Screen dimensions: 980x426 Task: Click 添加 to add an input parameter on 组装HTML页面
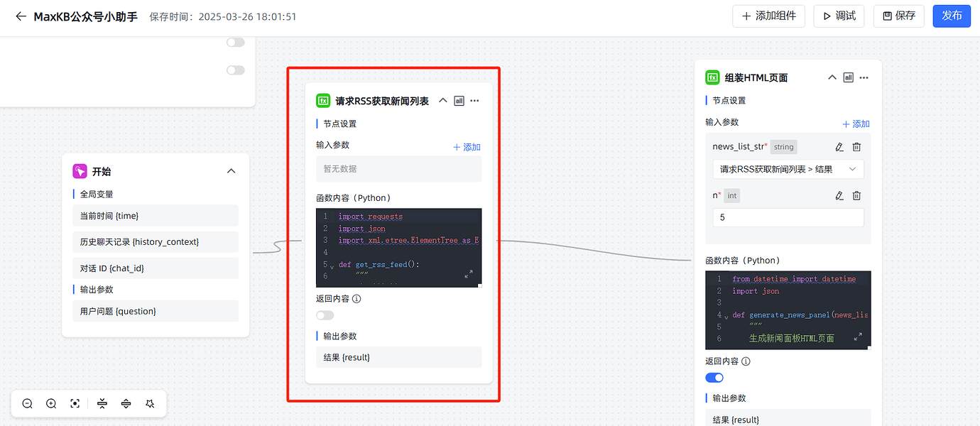tap(856, 123)
